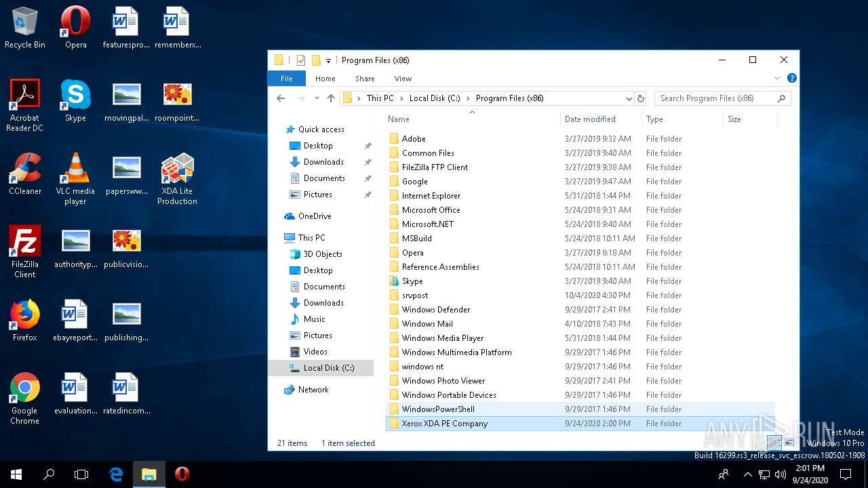Screen dimensions: 868x488
Task: Show hidden tray icons chevron
Action: tap(747, 474)
